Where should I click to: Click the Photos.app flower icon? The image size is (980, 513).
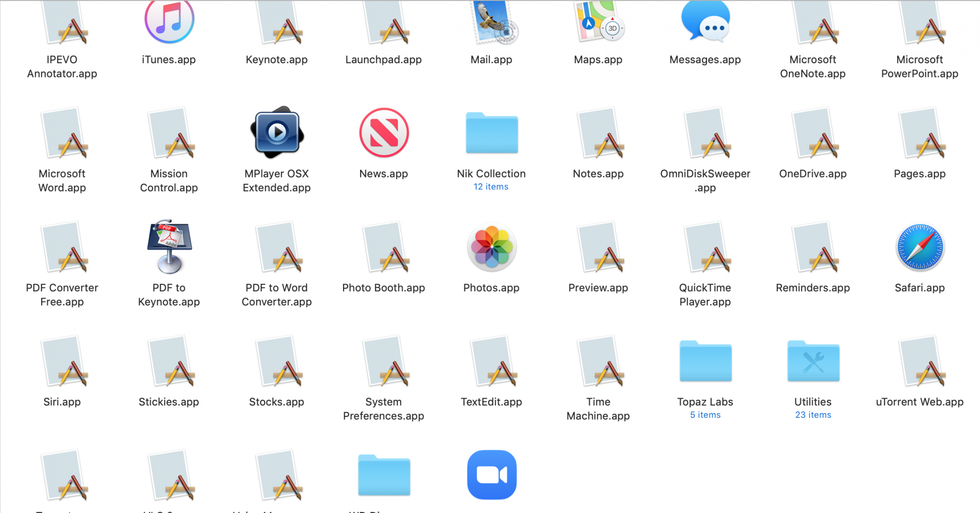[491, 247]
